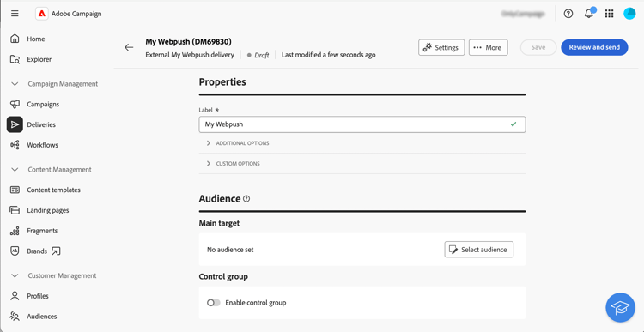Click the Profiles person icon
This screenshot has height=332, width=644.
tap(15, 296)
